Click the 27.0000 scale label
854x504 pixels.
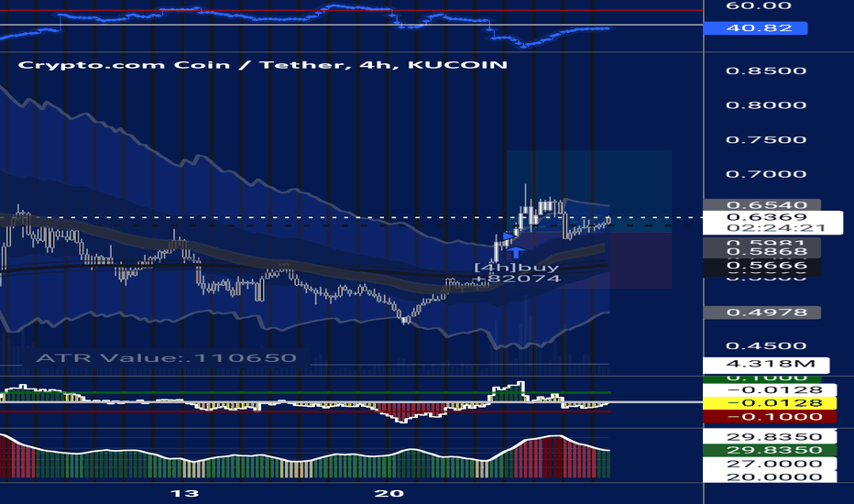pos(770,464)
